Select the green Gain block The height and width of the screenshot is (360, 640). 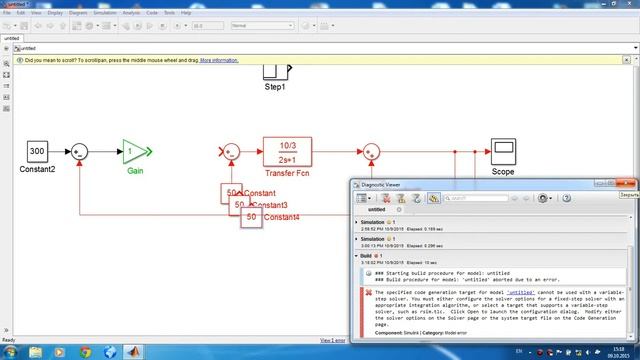(x=135, y=151)
